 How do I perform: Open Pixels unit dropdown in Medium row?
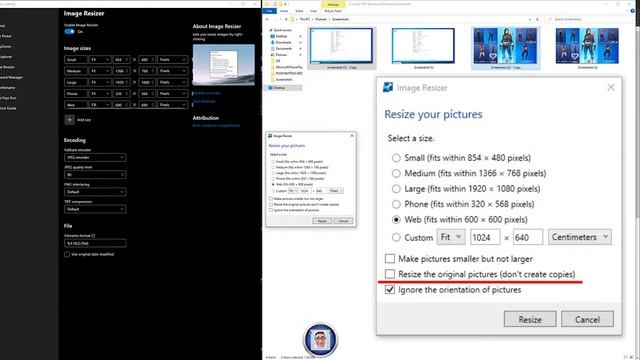tap(173, 71)
